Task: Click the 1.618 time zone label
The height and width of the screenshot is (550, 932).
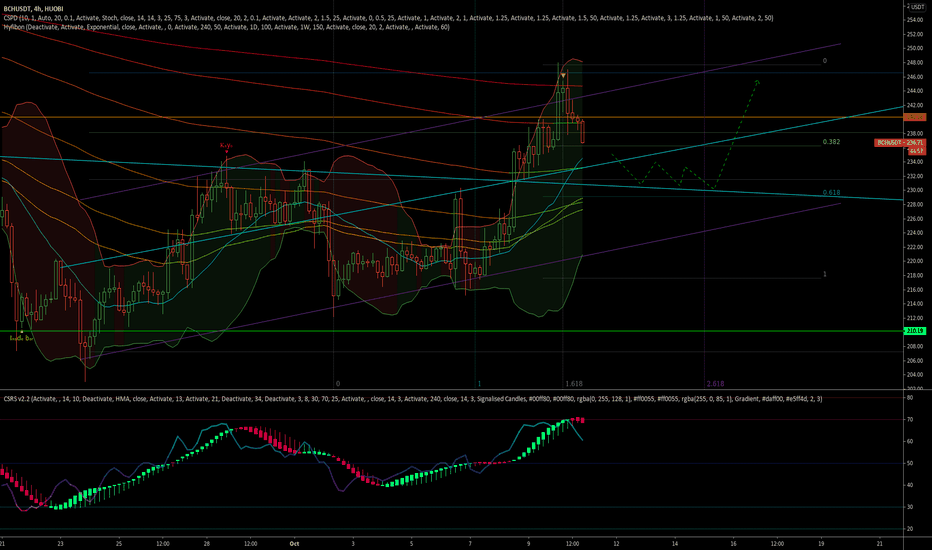Action: tap(574, 384)
